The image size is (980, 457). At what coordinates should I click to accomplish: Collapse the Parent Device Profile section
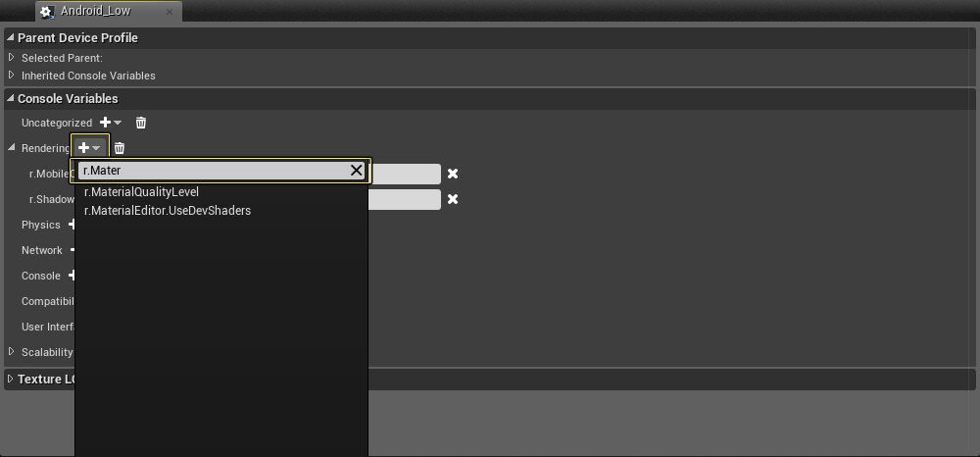[10, 37]
